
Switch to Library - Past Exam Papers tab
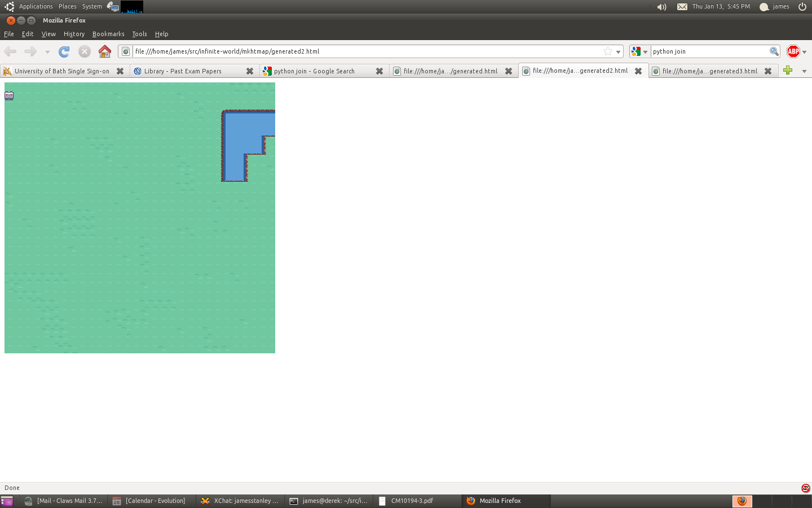point(183,71)
